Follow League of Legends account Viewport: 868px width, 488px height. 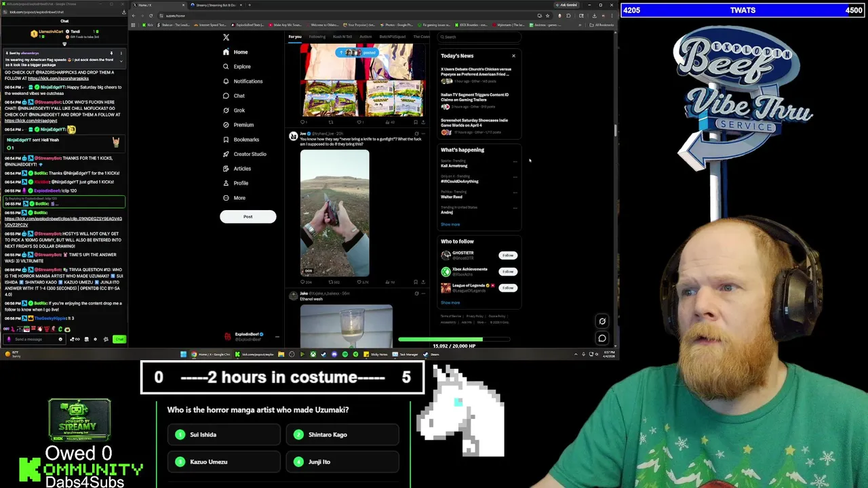(508, 288)
